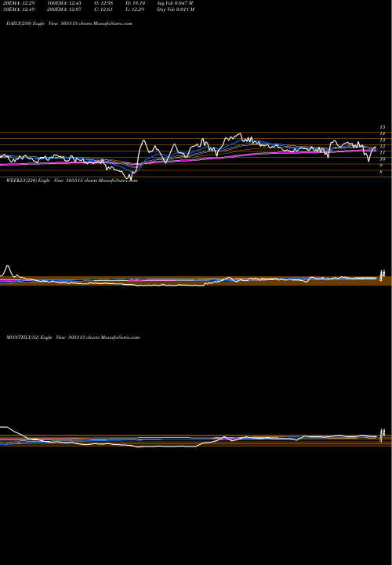Click the Day Vol: 0.011 M text

pos(176,9)
